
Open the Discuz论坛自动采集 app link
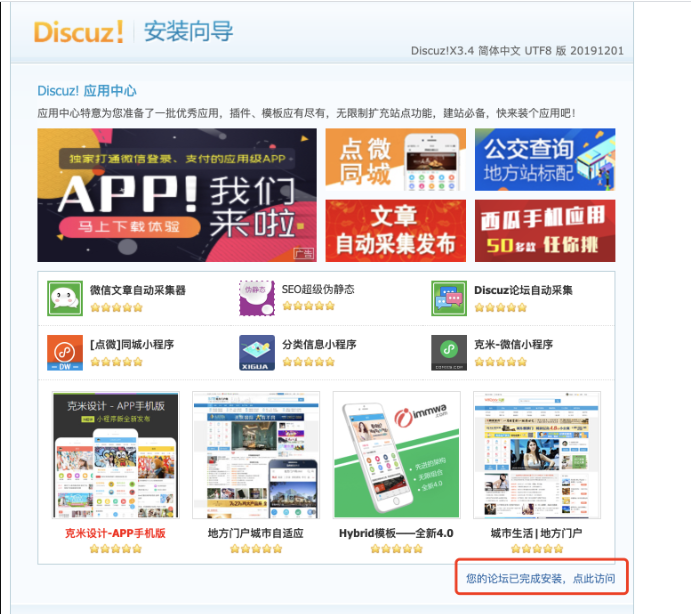coord(523,290)
